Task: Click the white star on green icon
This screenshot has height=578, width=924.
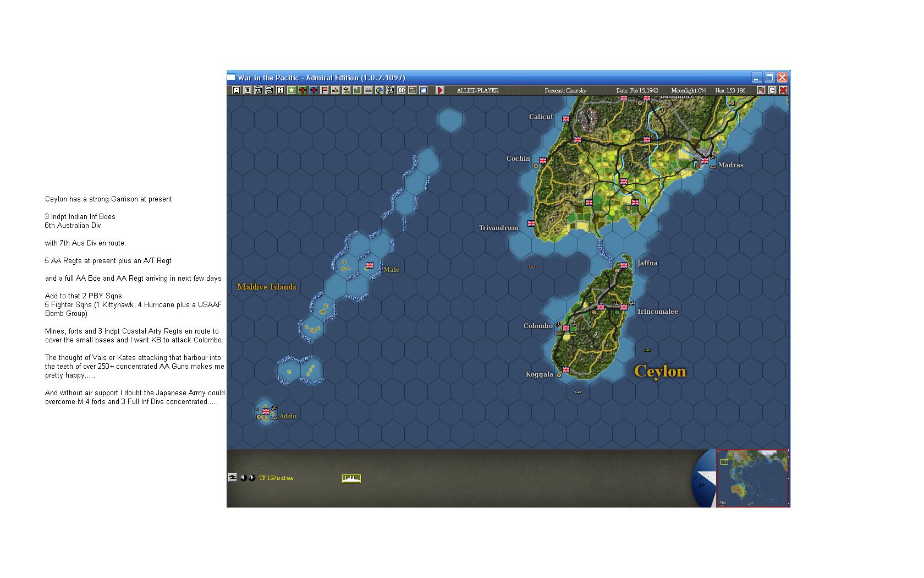Action: point(291,90)
